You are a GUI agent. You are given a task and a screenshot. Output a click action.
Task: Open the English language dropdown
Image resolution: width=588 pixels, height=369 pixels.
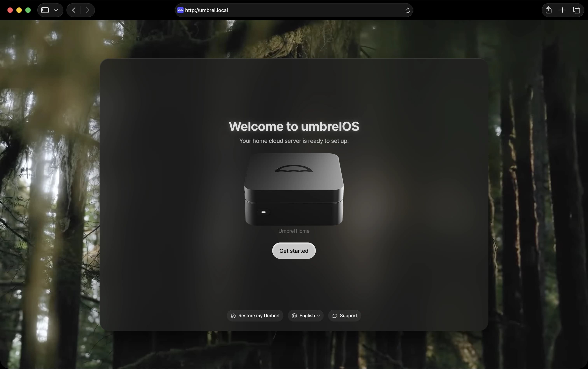(305, 315)
